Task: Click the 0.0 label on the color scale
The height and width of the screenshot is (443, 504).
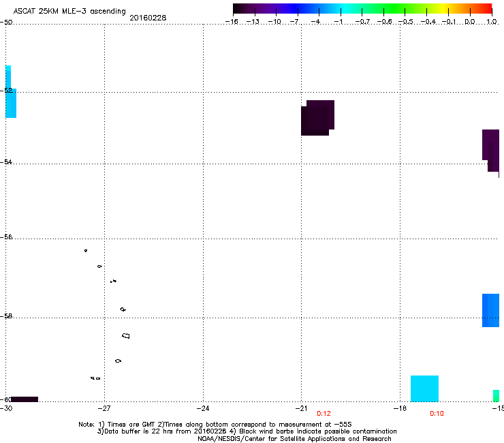Action: pyautogui.click(x=470, y=22)
